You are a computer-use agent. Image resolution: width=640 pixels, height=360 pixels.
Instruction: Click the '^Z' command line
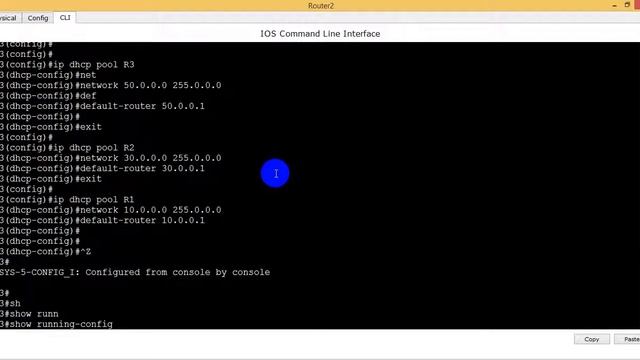coord(45,252)
